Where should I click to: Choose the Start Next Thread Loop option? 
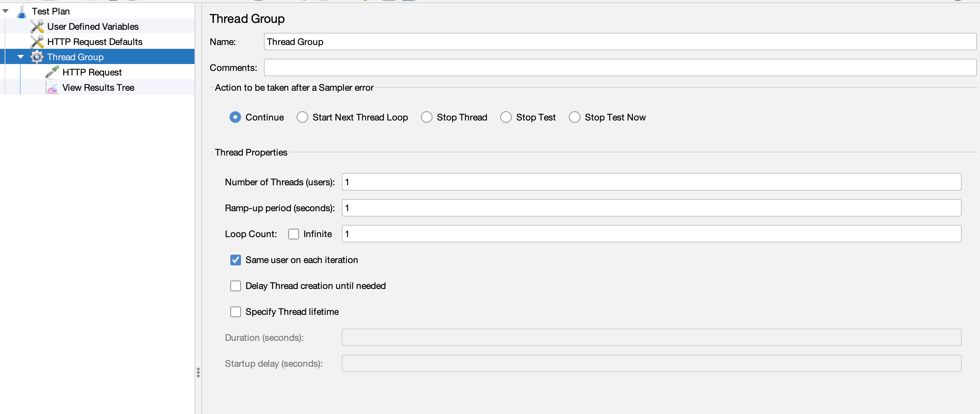coord(302,117)
